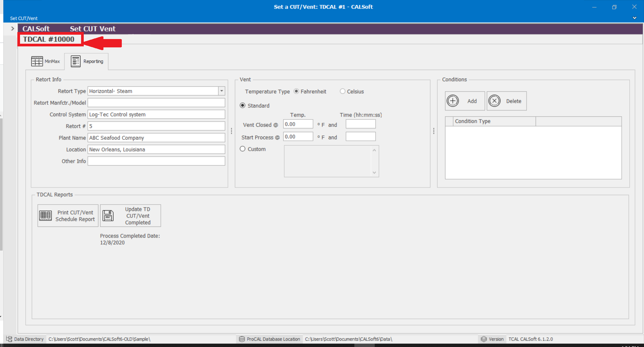Click the ProCAL Database Location icon
This screenshot has width=644, height=347.
point(242,339)
